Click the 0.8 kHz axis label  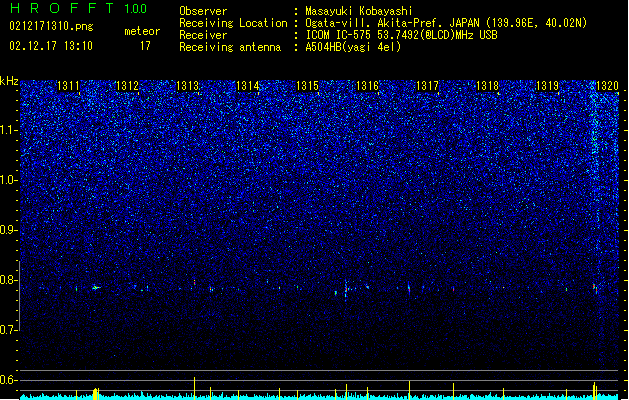(x=9, y=280)
